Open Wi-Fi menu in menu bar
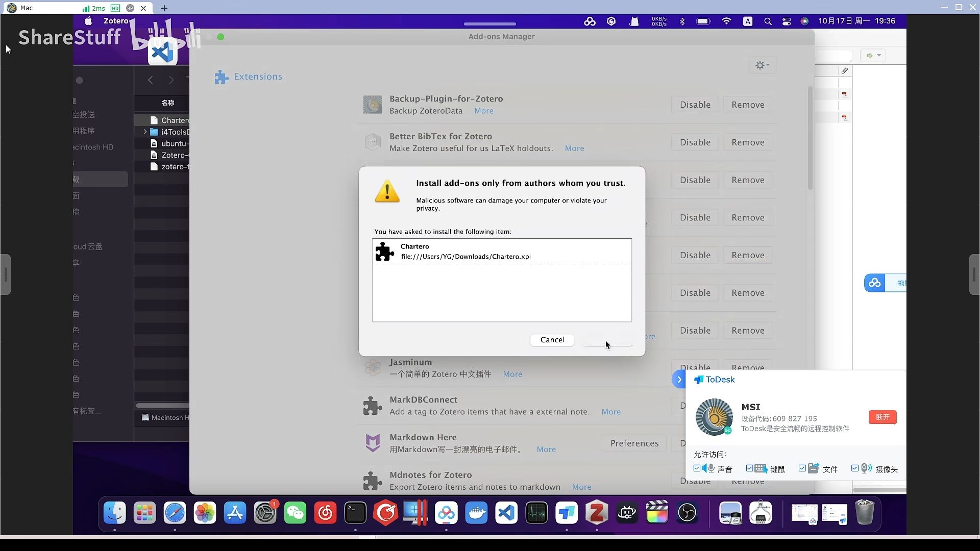Screen dimensions: 980x551 coord(726,21)
